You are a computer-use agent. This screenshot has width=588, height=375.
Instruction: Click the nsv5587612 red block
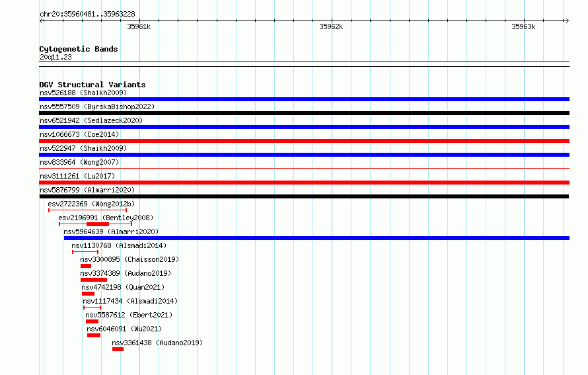click(x=92, y=321)
